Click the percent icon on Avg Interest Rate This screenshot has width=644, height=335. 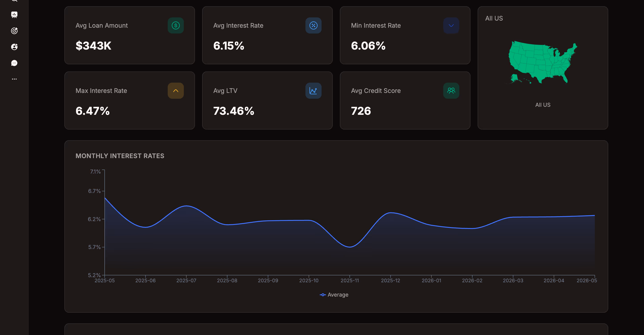pos(314,25)
